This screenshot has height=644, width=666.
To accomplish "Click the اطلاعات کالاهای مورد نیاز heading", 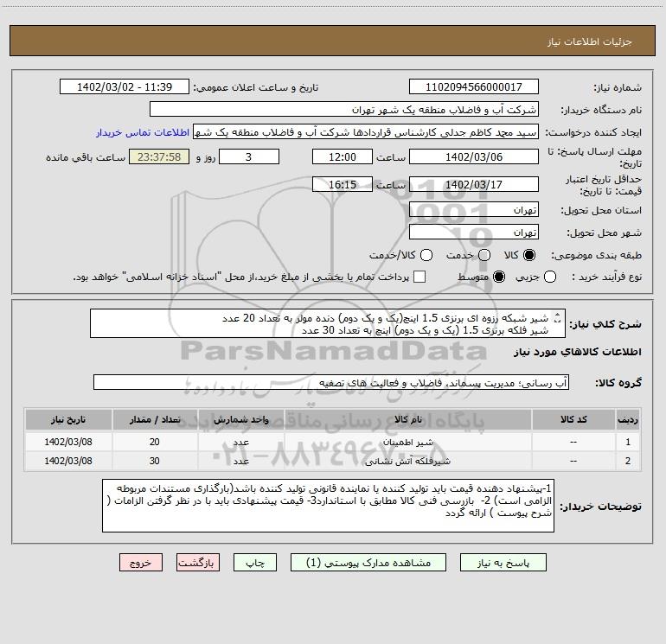I will click(x=577, y=352).
